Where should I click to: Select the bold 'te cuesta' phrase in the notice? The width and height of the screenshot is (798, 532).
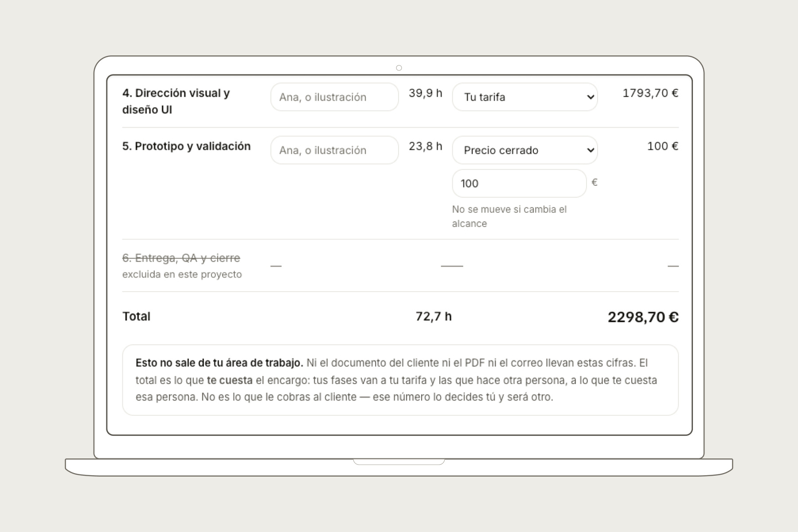point(230,380)
